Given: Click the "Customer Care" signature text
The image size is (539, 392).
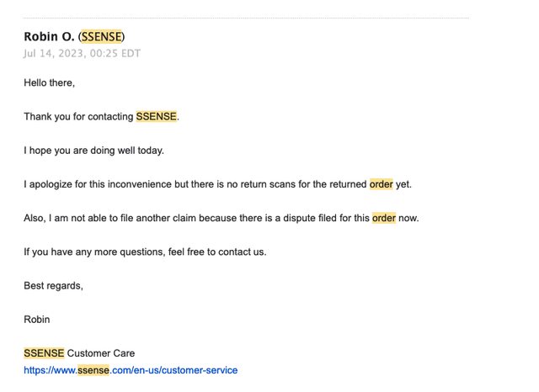Looking at the screenshot, I should [x=101, y=353].
